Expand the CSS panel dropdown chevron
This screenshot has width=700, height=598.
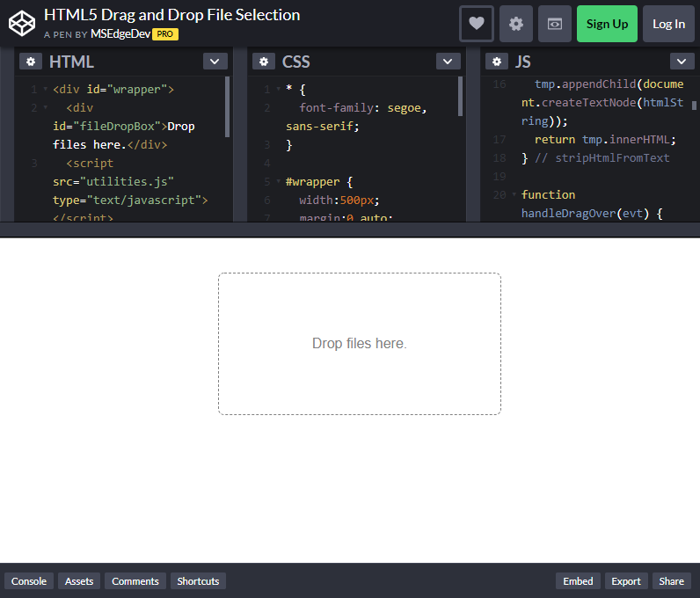pos(448,62)
